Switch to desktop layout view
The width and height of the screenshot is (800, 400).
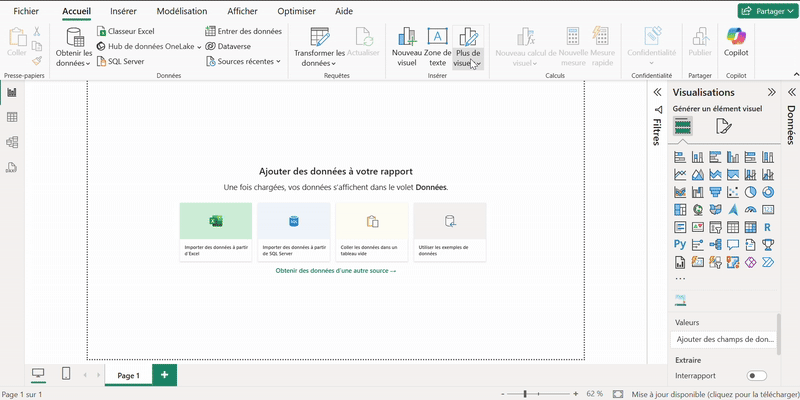point(38,373)
